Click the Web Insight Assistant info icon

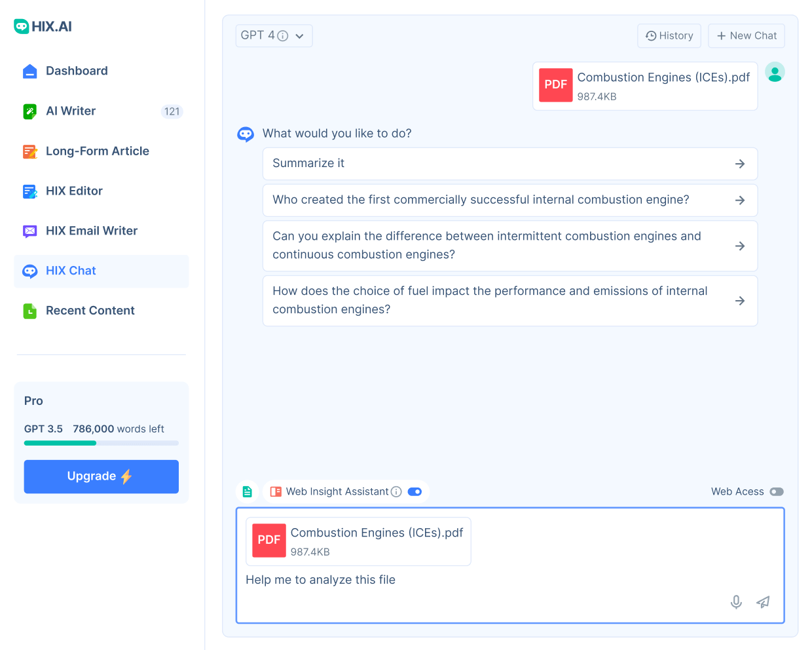(x=396, y=491)
